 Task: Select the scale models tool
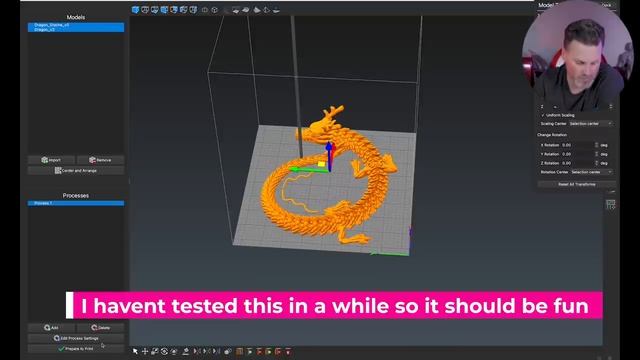pos(155,351)
